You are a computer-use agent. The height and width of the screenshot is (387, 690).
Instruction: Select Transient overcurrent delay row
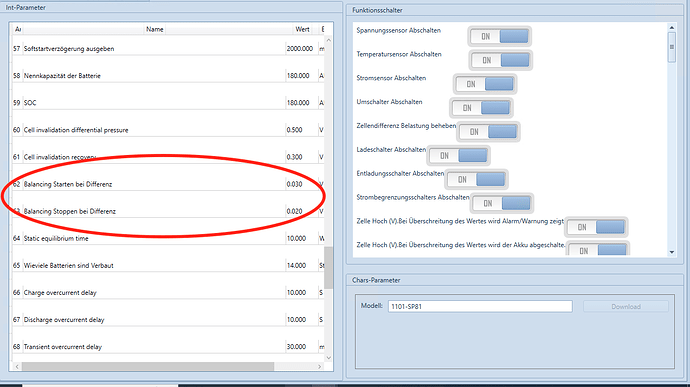click(168, 346)
